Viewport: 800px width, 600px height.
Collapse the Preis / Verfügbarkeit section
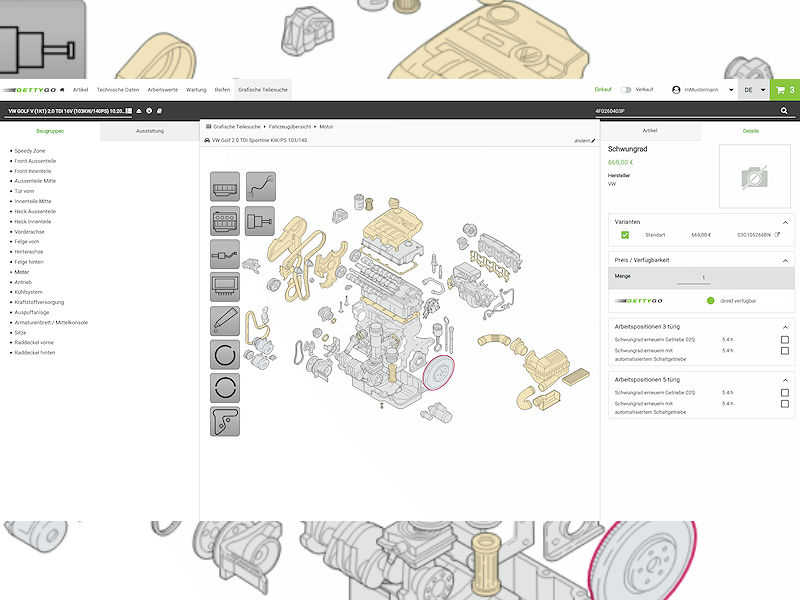(785, 261)
